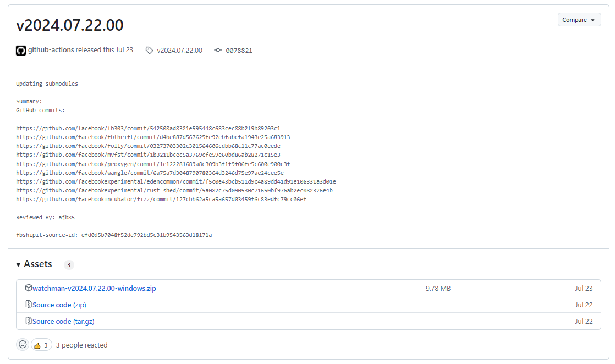Download Source code (zip)

[x=59, y=305]
